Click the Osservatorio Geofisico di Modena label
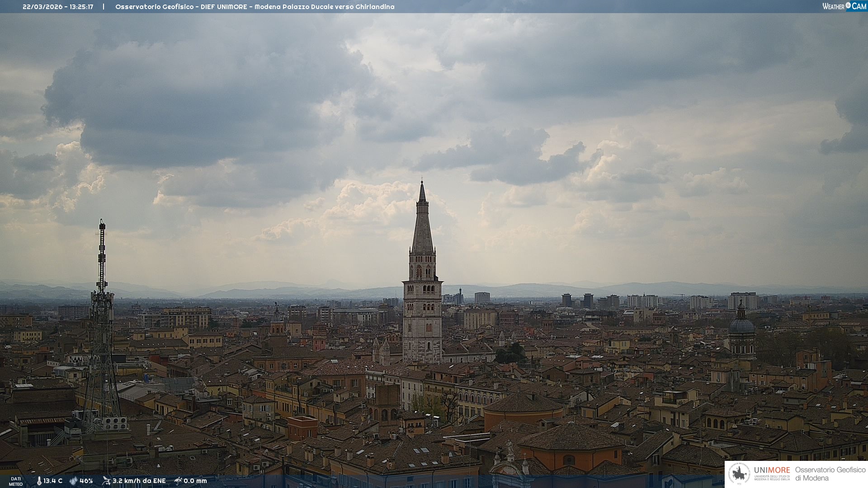The height and width of the screenshot is (488, 868). tap(830, 474)
